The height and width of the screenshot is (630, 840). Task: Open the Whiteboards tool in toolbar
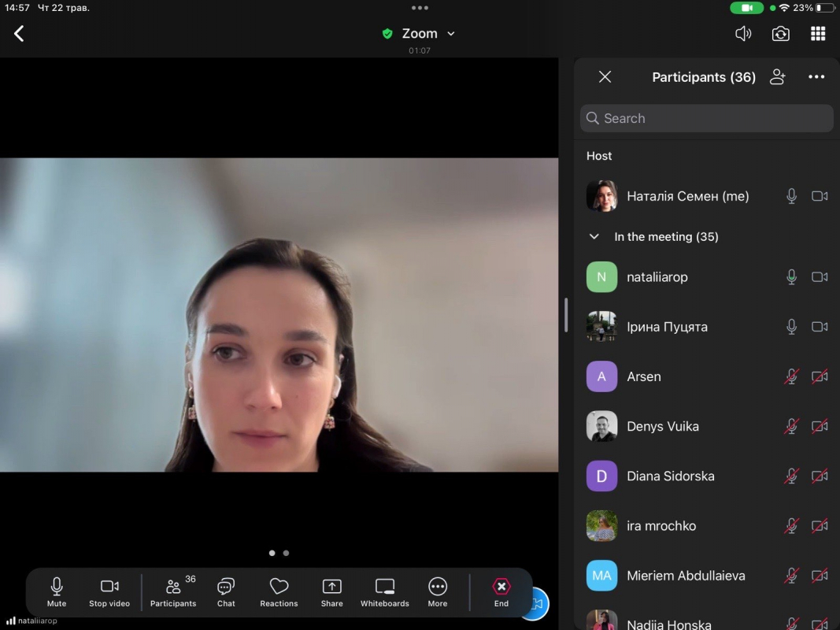[x=384, y=592]
